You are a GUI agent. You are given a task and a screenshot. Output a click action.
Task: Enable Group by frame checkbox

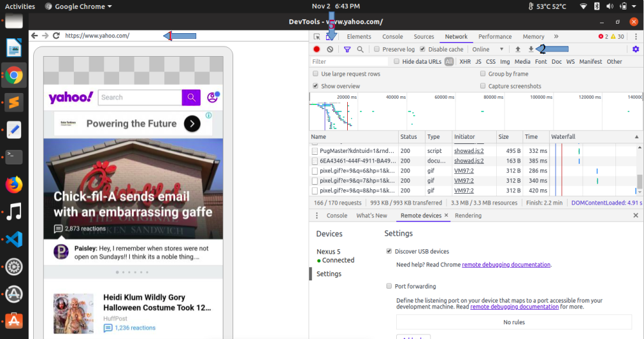[483, 74]
